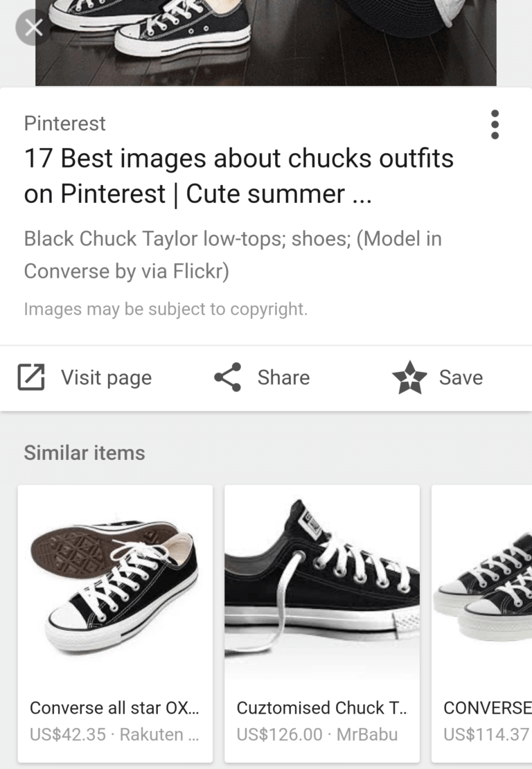
Task: Tap the Share icon
Action: pos(227,377)
